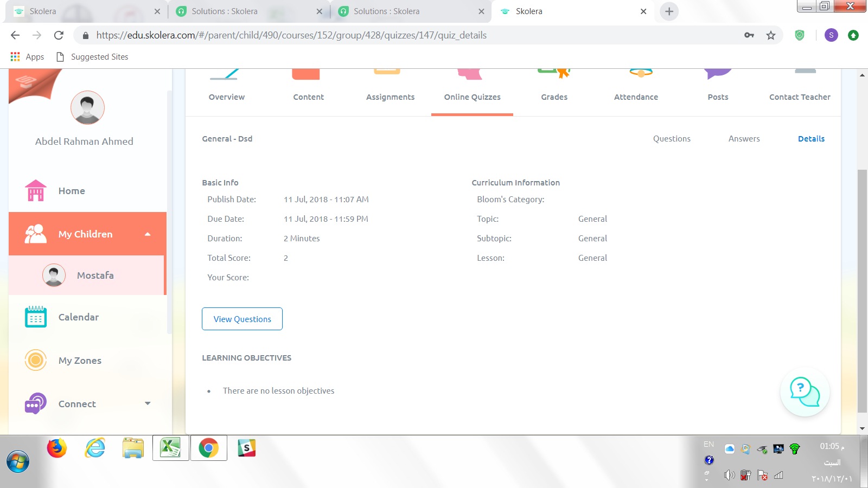Click the address bar URL
The height and width of the screenshot is (488, 868).
[291, 35]
